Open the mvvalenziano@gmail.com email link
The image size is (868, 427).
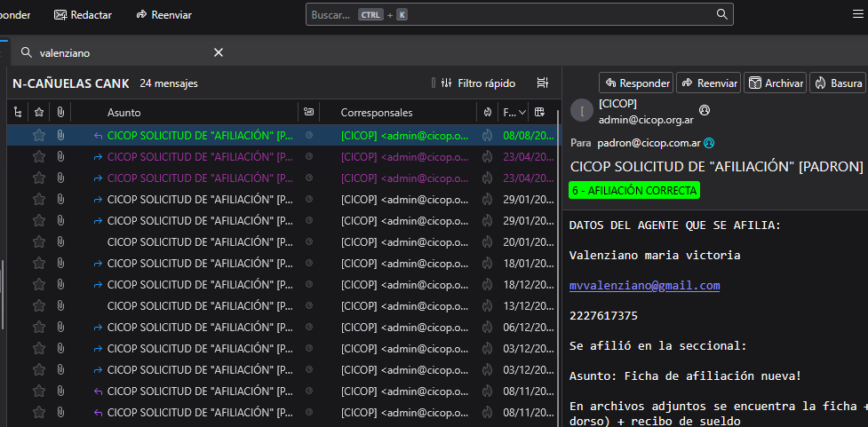[x=644, y=285]
